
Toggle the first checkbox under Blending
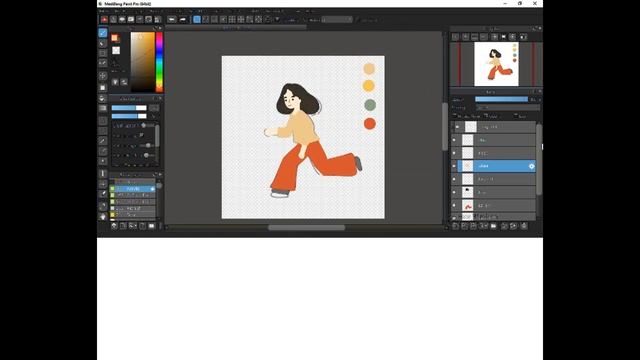pyautogui.click(x=455, y=116)
